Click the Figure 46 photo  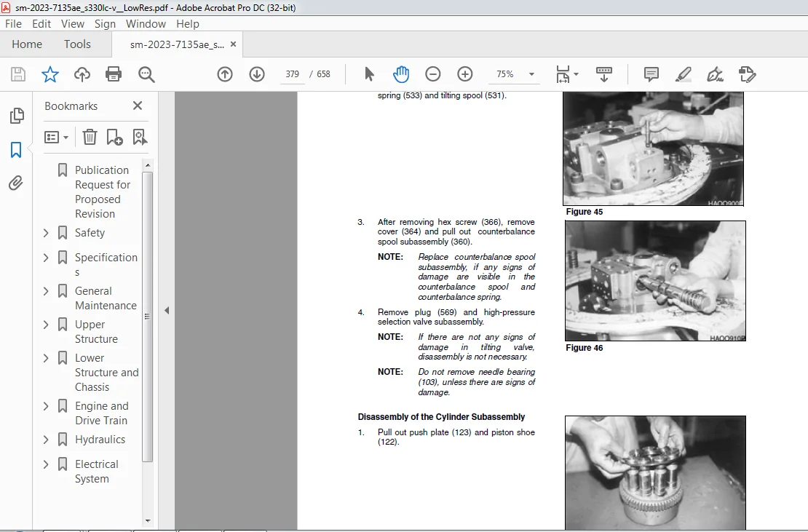tap(655, 281)
